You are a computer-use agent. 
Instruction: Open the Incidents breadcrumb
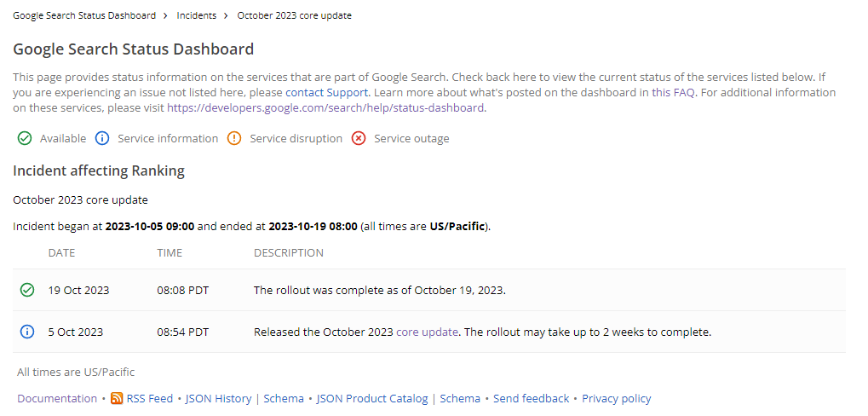click(196, 15)
